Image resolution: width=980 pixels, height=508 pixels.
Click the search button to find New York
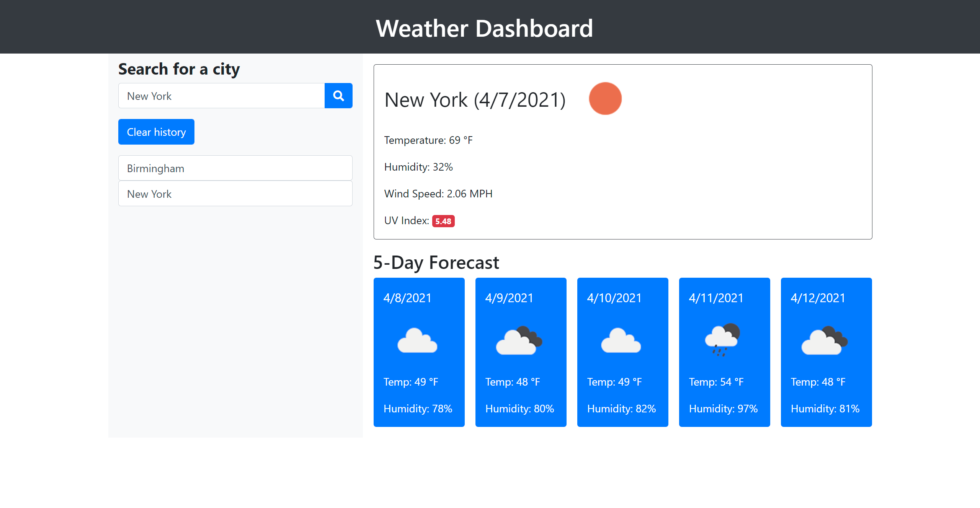pos(338,95)
